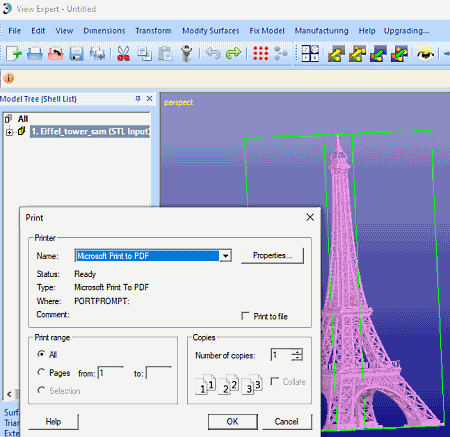
Task: Click the Undo arrow icon
Action: click(213, 53)
